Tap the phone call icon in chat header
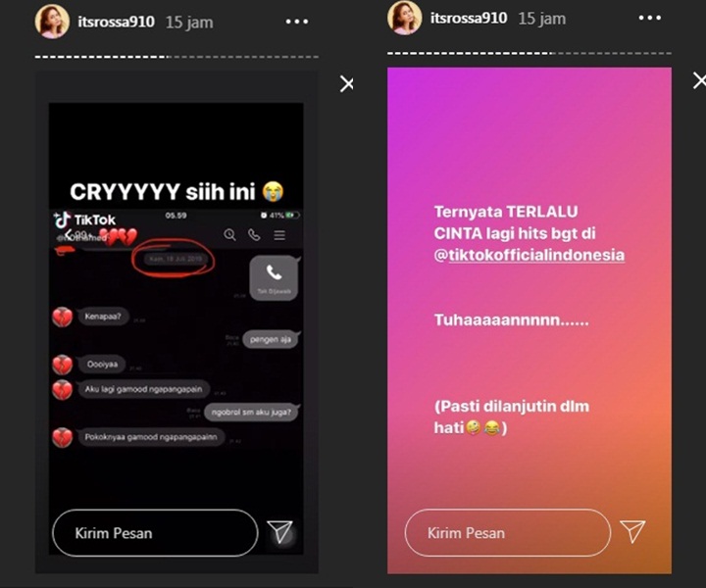The width and height of the screenshot is (706, 588). 254,235
